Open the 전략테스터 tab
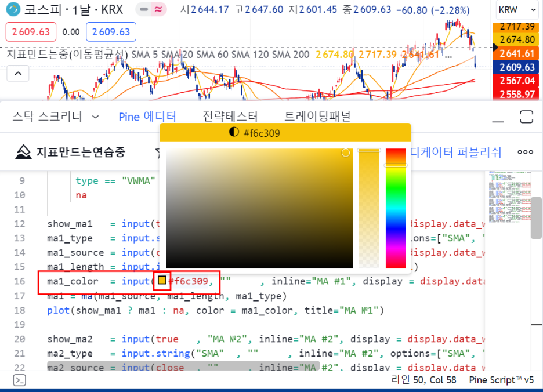This screenshot has width=543, height=392. click(x=230, y=117)
